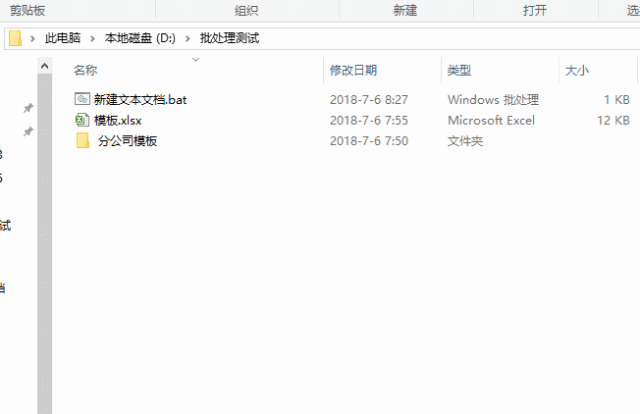
Task: Sort by 名称 column header
Action: [x=85, y=70]
